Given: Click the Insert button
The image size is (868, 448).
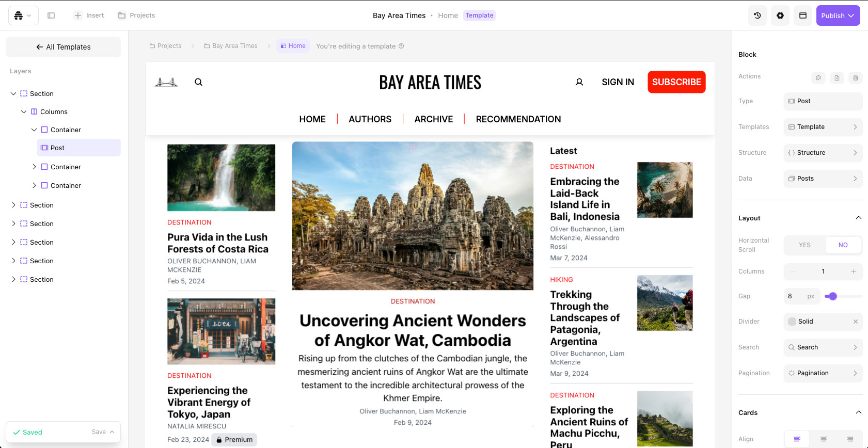Looking at the screenshot, I should pos(89,15).
